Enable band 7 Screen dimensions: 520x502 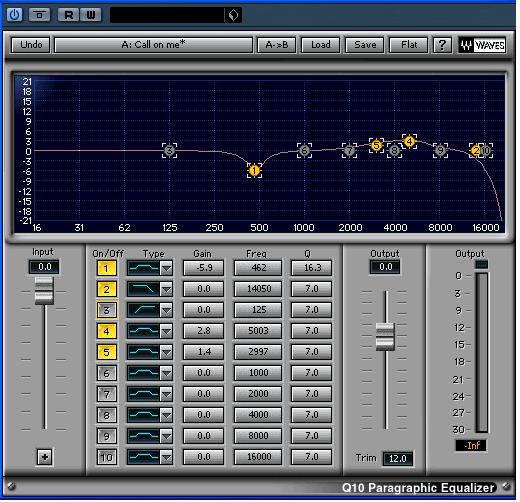tap(106, 394)
